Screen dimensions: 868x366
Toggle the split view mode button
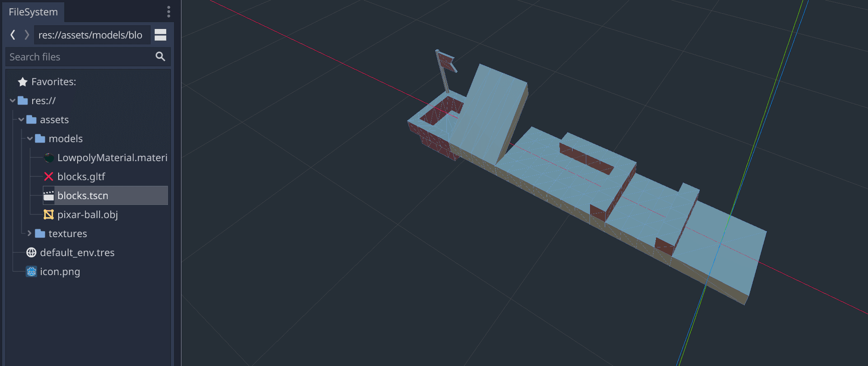tap(160, 35)
